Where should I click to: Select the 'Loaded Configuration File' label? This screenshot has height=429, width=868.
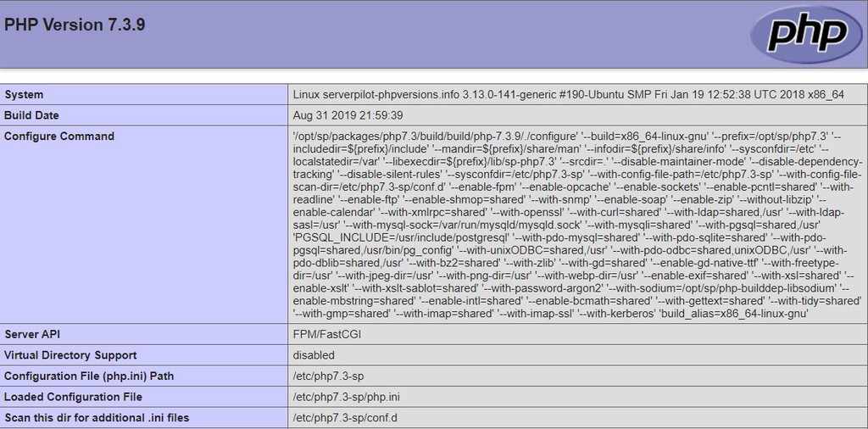click(x=73, y=397)
